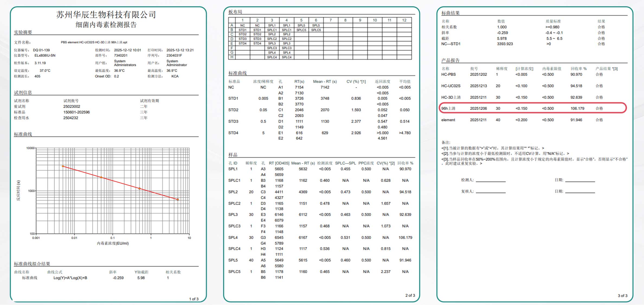Click plate layout cell SPLC5 in column 5
This screenshot has width=644, height=305.
click(x=301, y=30)
